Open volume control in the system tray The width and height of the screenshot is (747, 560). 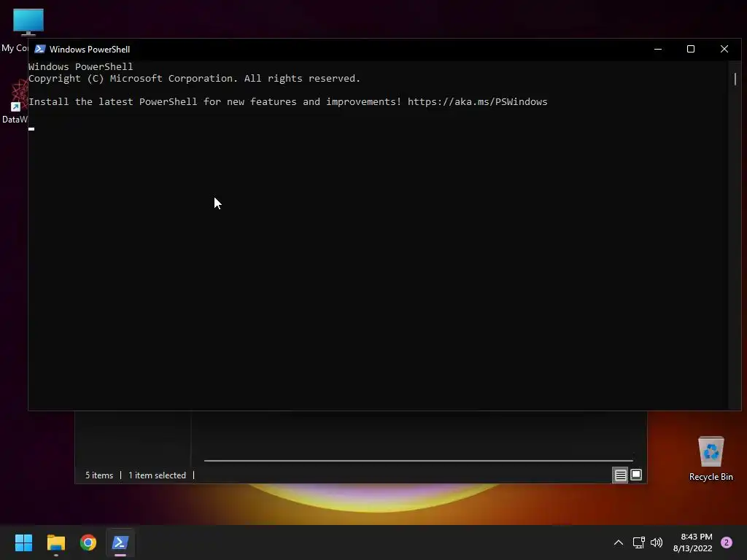(x=657, y=542)
